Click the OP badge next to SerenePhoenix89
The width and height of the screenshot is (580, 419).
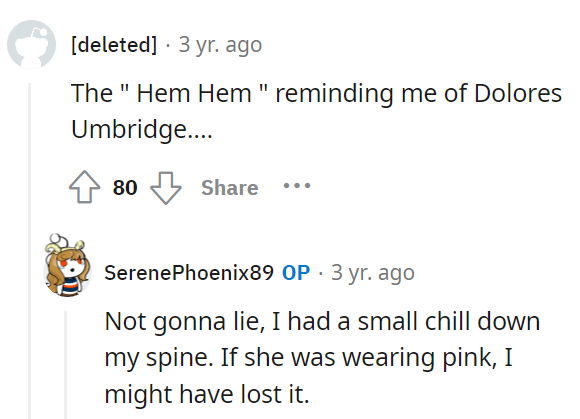pos(296,273)
